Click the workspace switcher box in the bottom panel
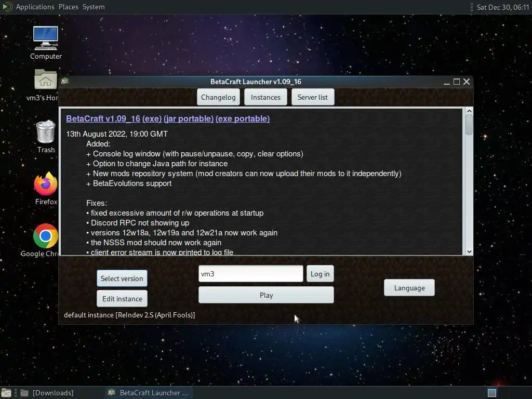The image size is (532, 399). click(x=492, y=393)
